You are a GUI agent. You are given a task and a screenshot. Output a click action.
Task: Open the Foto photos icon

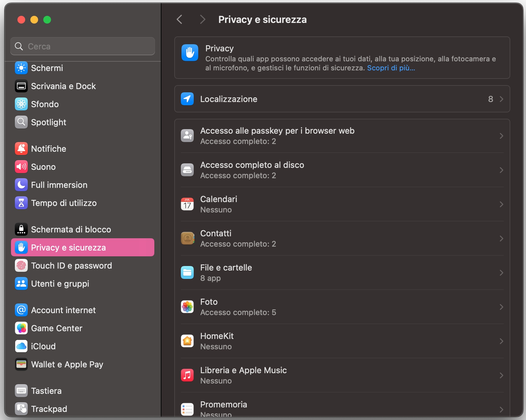pos(187,307)
